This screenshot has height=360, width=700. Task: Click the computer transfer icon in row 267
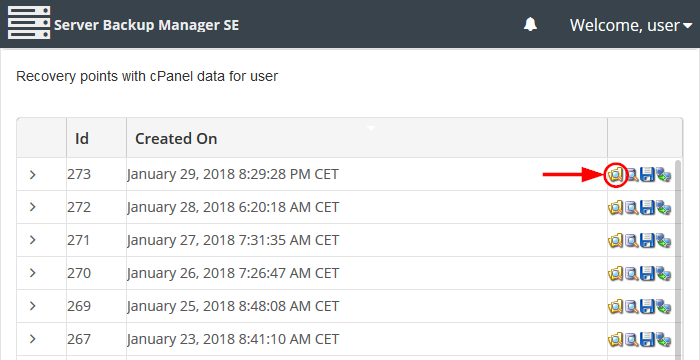pyautogui.click(x=663, y=339)
